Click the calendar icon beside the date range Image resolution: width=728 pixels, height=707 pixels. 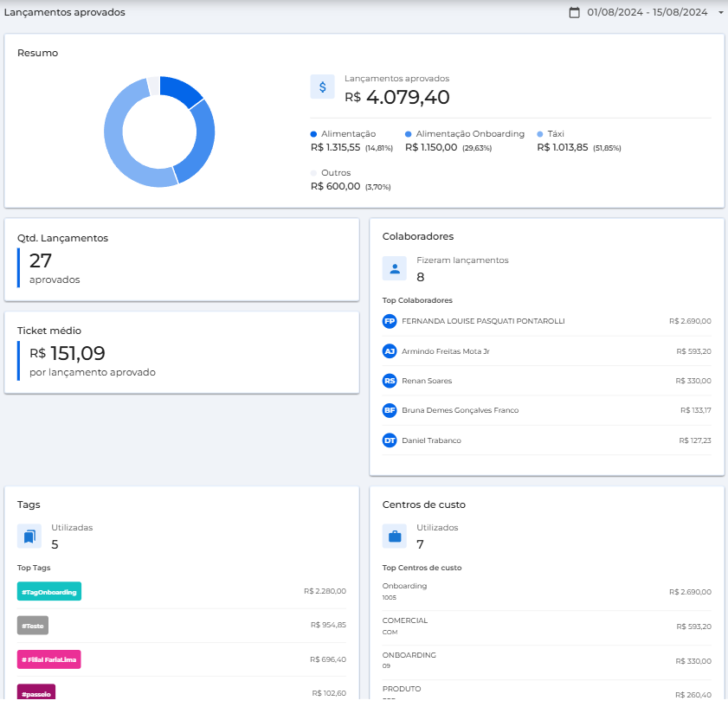(x=574, y=12)
